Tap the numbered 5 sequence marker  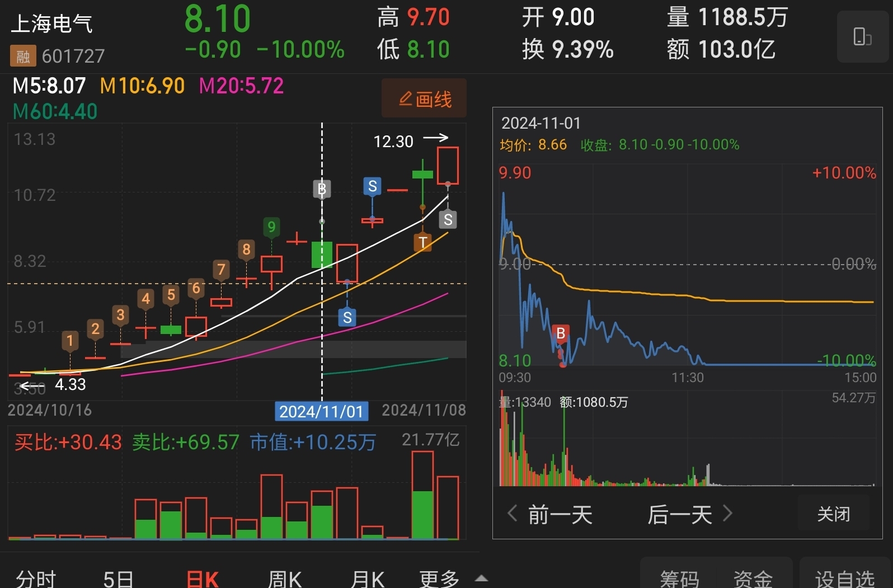171,295
